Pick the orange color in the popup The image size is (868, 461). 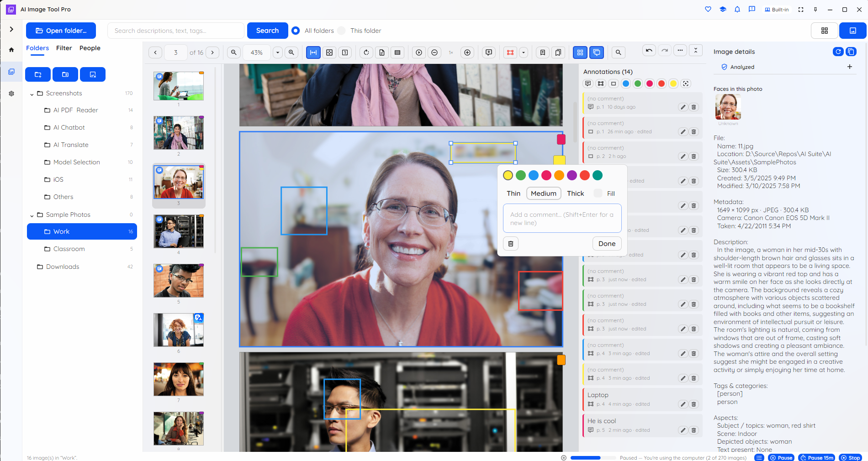click(559, 175)
